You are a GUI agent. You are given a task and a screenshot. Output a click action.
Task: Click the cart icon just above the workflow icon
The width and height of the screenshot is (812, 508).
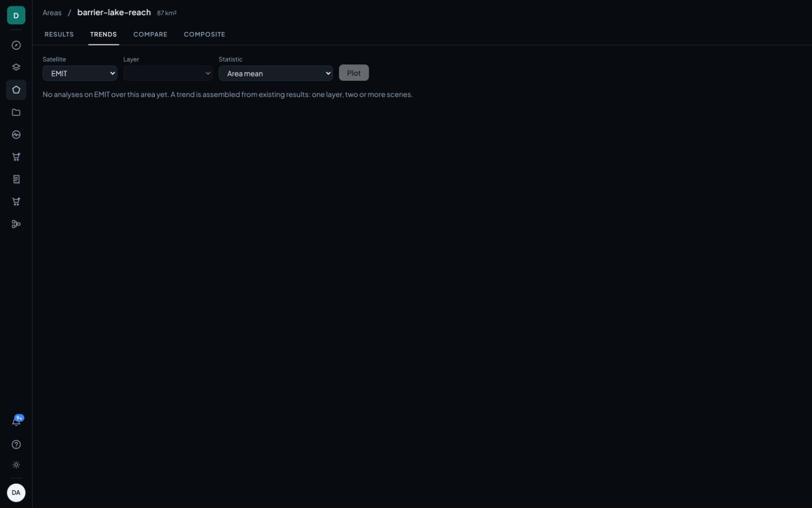(16, 201)
